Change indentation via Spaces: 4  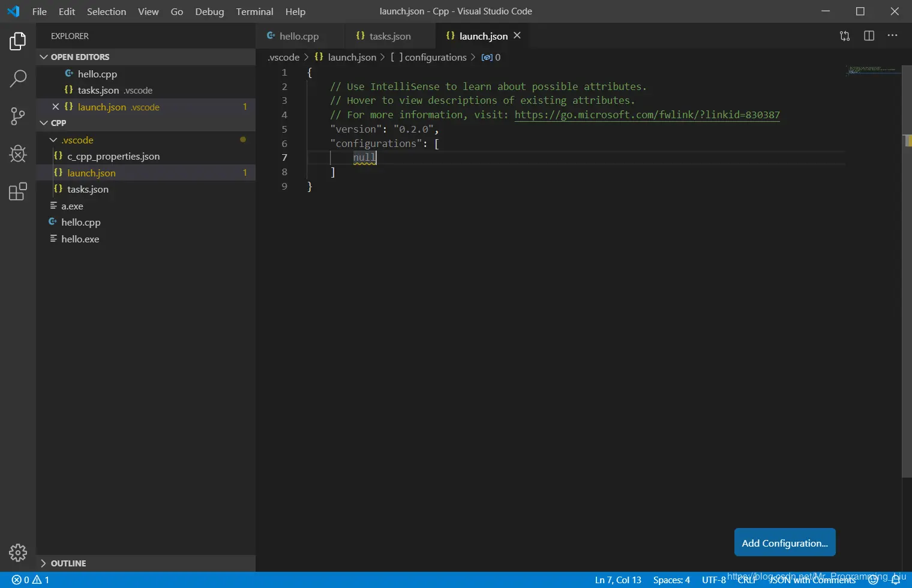click(671, 580)
